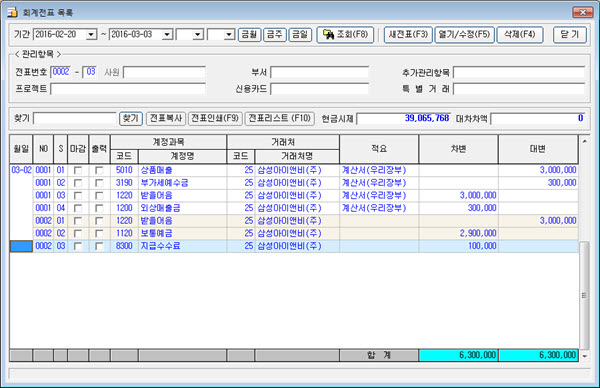
Task: Click the 부서 input field
Action: coord(320,72)
